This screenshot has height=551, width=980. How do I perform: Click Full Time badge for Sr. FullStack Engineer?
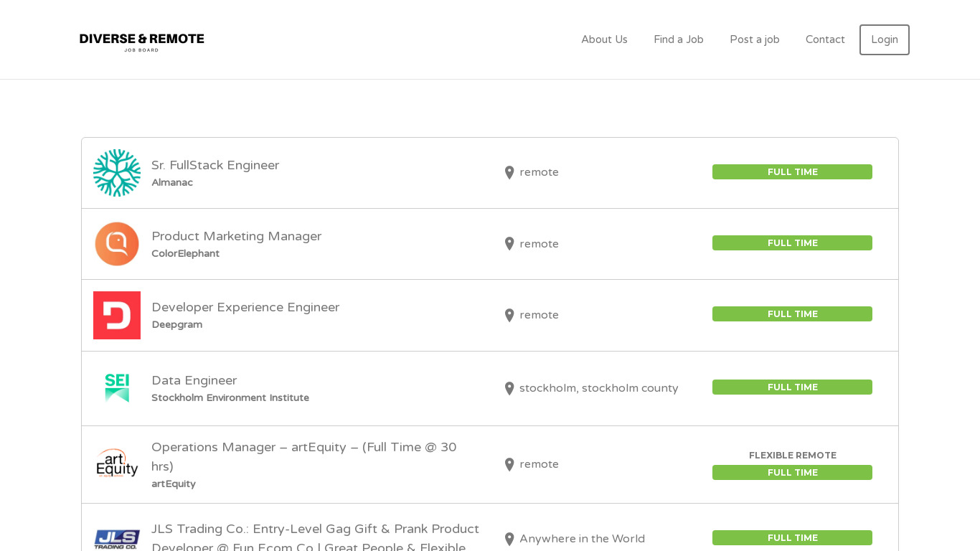(792, 172)
